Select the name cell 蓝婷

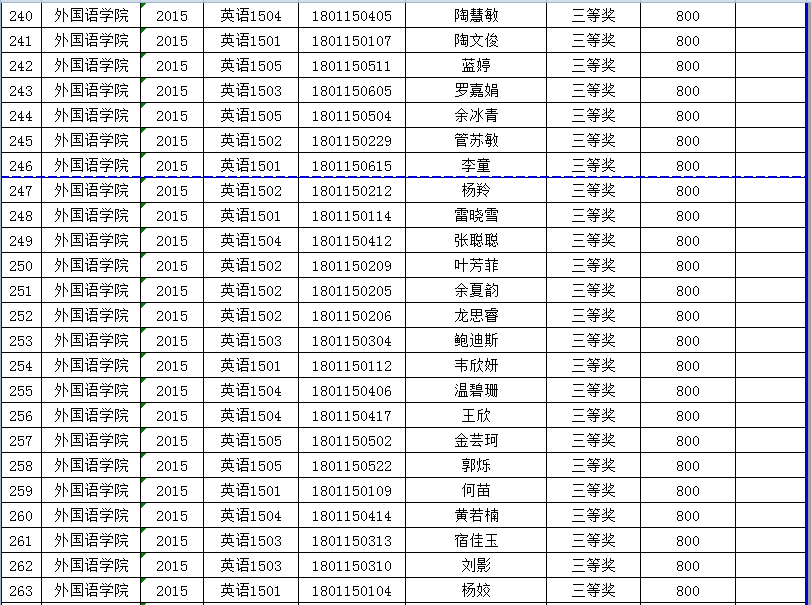click(x=475, y=66)
